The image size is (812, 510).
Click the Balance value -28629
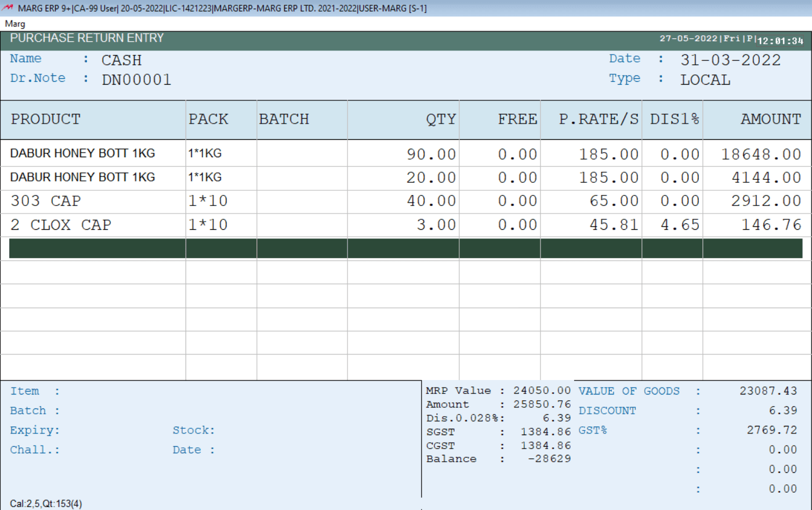(x=549, y=459)
